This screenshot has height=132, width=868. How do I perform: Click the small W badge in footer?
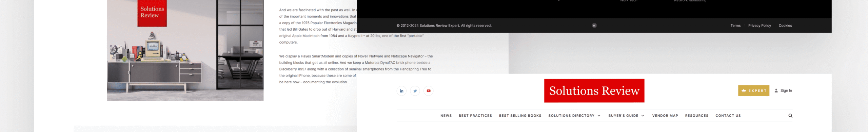tap(594, 26)
